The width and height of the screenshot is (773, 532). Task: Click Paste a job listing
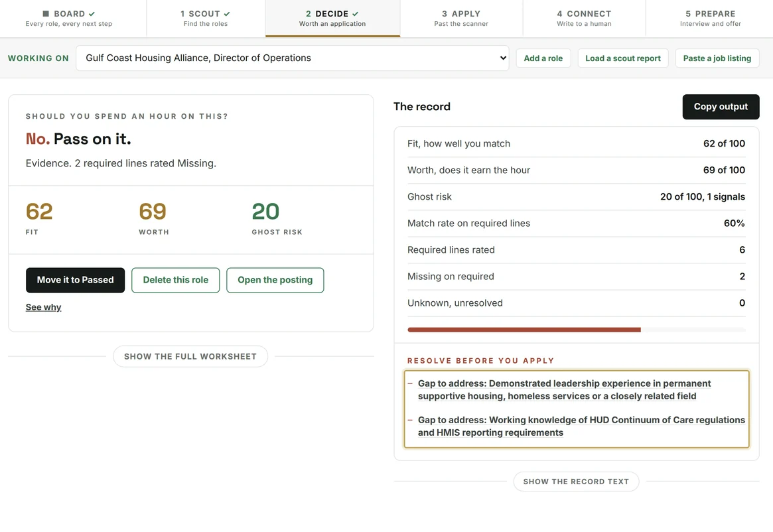pyautogui.click(x=717, y=58)
